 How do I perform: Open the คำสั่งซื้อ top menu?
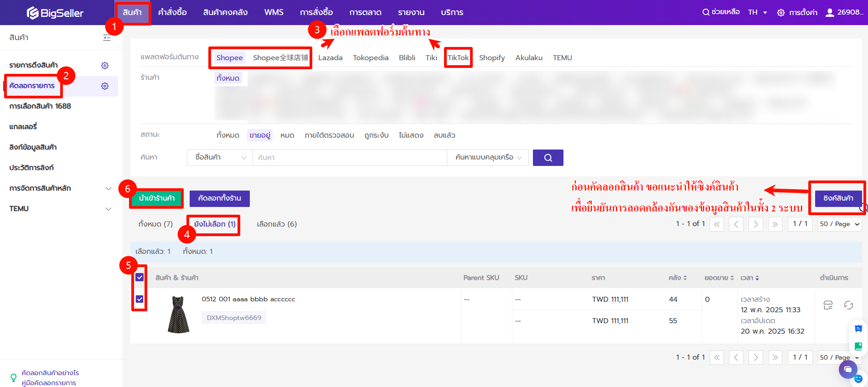tap(172, 12)
